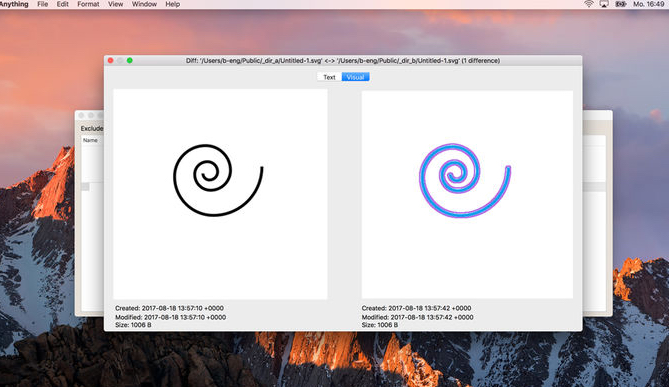The height and width of the screenshot is (387, 669).
Task: Close the Diff window with red button
Action: pyautogui.click(x=111, y=61)
